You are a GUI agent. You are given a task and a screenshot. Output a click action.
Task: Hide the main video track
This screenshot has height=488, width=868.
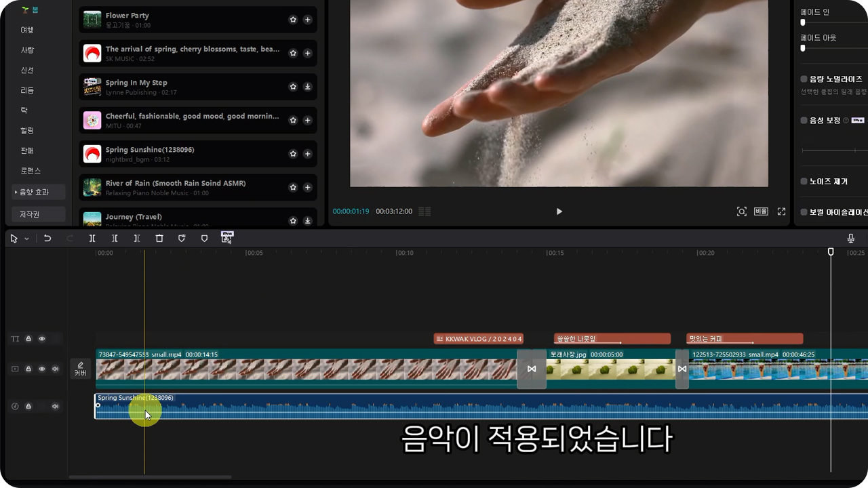click(42, 369)
